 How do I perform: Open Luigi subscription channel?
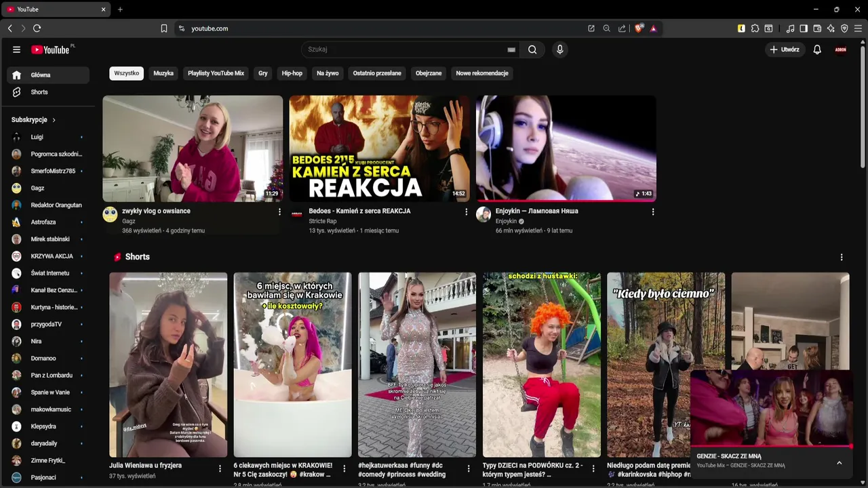click(48, 137)
